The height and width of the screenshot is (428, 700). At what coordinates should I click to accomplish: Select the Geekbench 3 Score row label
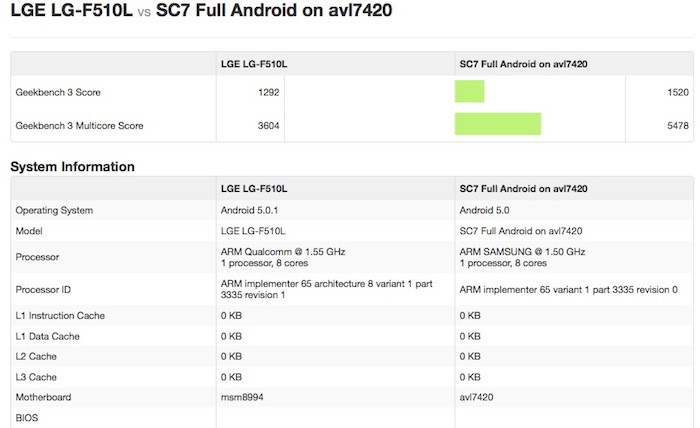58,92
